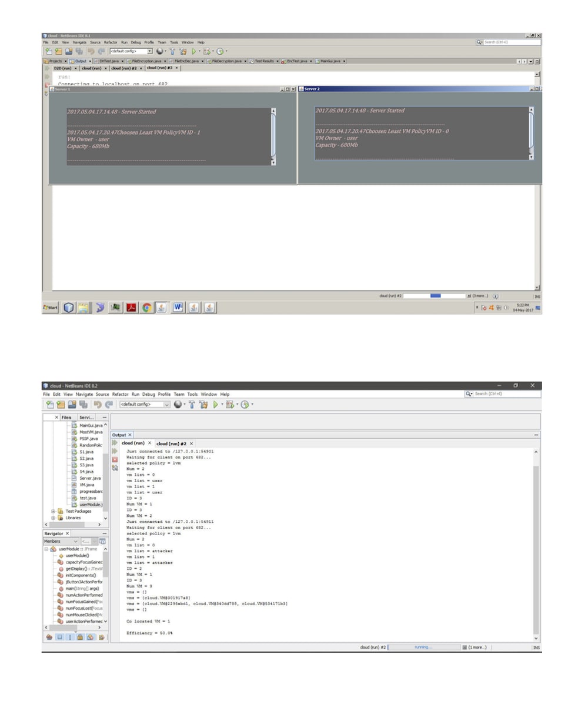Image resolution: width=588 pixels, height=701 pixels.
Task: Toggle Show Inherited Members filter in Navigator
Action: point(49,637)
